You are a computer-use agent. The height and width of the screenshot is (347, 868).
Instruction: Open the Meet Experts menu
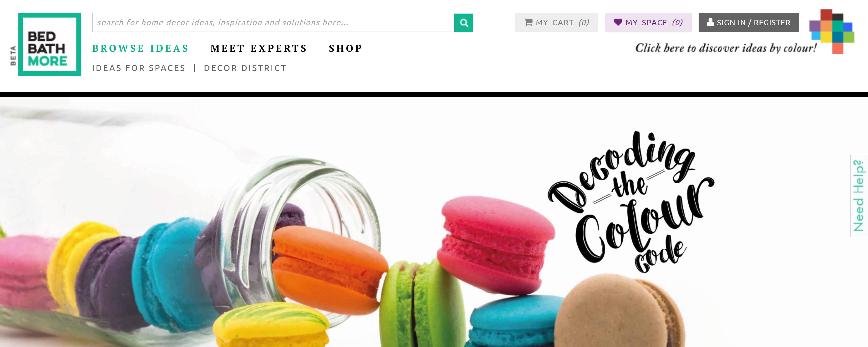tap(259, 48)
